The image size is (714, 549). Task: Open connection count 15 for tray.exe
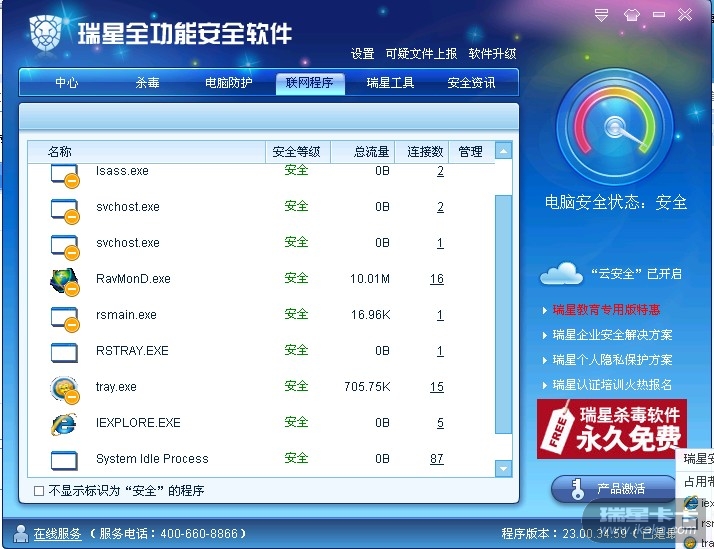(437, 387)
